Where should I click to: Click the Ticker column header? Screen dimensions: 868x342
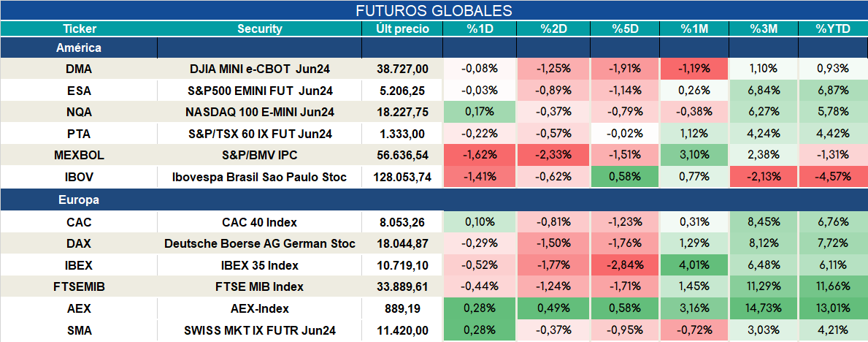coord(79,28)
